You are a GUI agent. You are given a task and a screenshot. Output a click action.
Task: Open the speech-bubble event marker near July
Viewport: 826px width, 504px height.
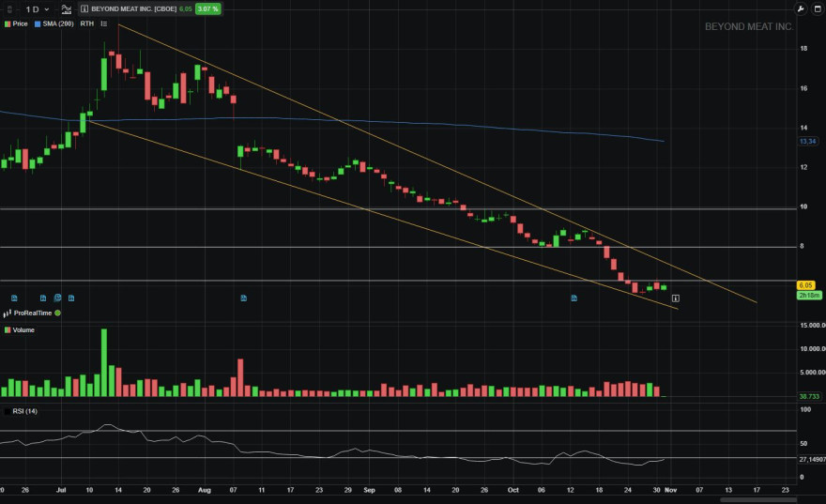(x=57, y=298)
